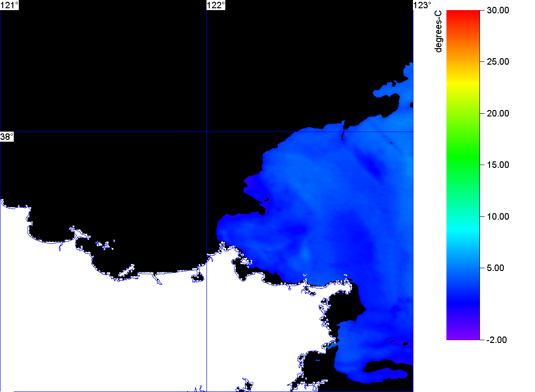The width and height of the screenshot is (535, 392).
Task: Click the 122° longitude label
Action: click(x=216, y=5)
